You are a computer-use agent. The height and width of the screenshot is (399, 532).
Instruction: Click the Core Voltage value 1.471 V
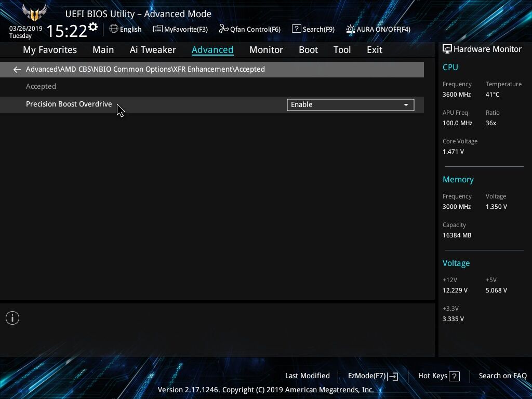[x=453, y=152]
